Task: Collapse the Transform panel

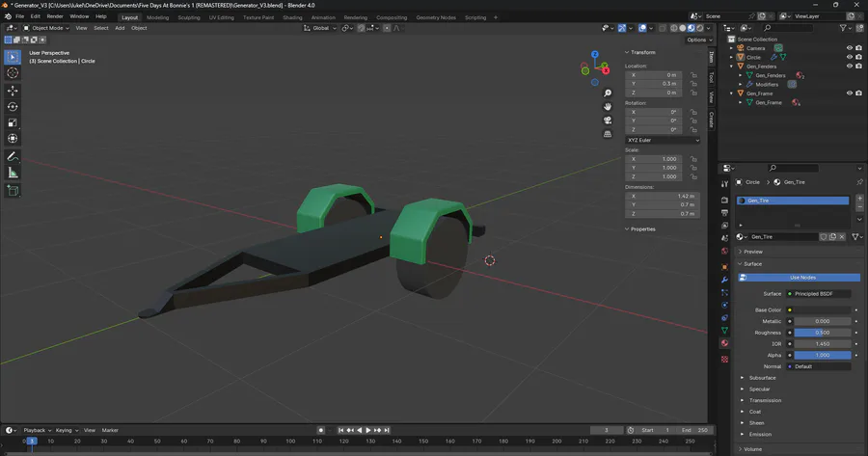Action: (640, 52)
